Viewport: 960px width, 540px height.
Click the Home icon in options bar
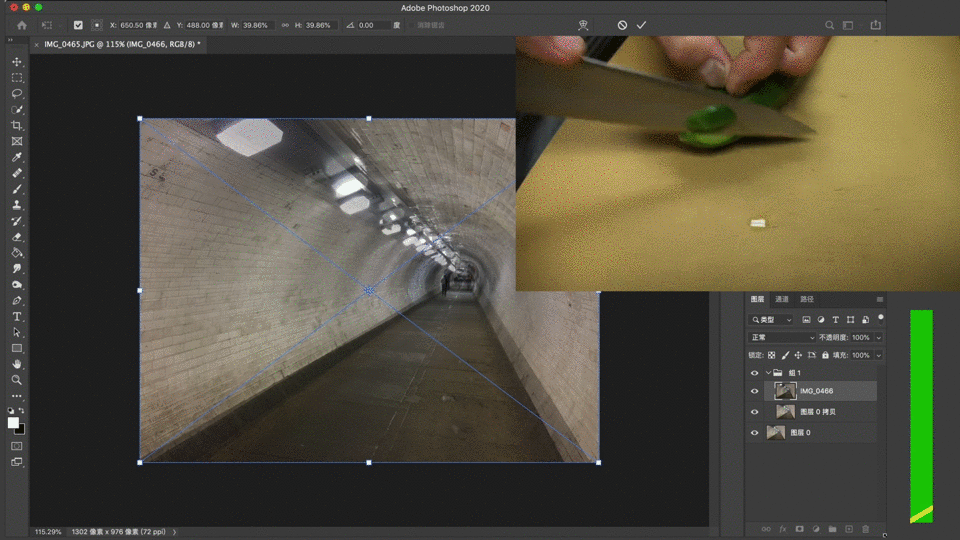click(x=21, y=25)
